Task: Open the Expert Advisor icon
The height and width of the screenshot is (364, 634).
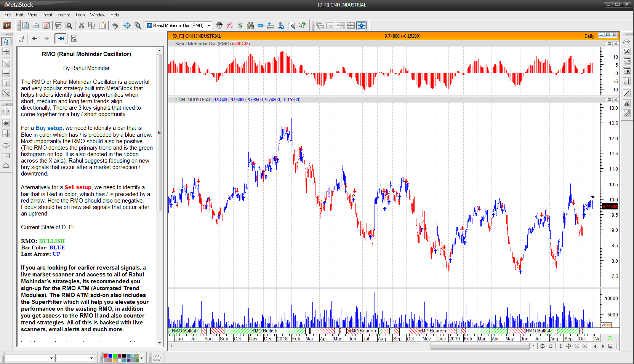Action: click(x=219, y=26)
